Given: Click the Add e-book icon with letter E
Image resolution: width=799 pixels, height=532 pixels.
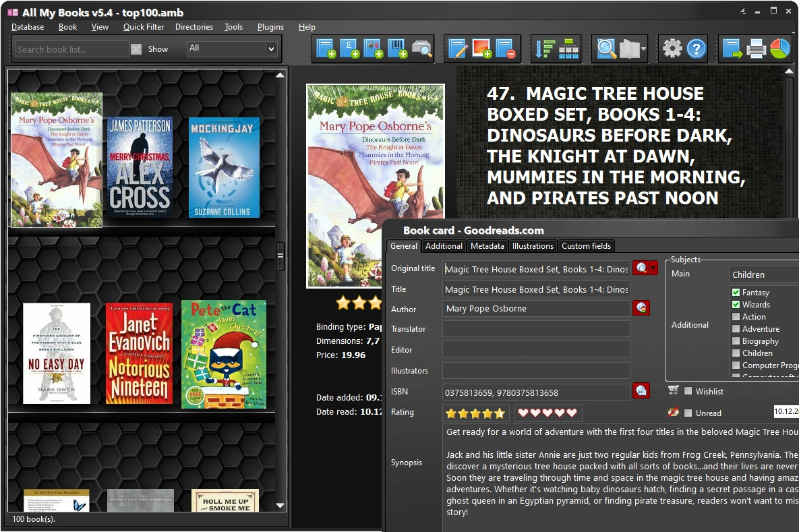Looking at the screenshot, I should click(x=349, y=49).
